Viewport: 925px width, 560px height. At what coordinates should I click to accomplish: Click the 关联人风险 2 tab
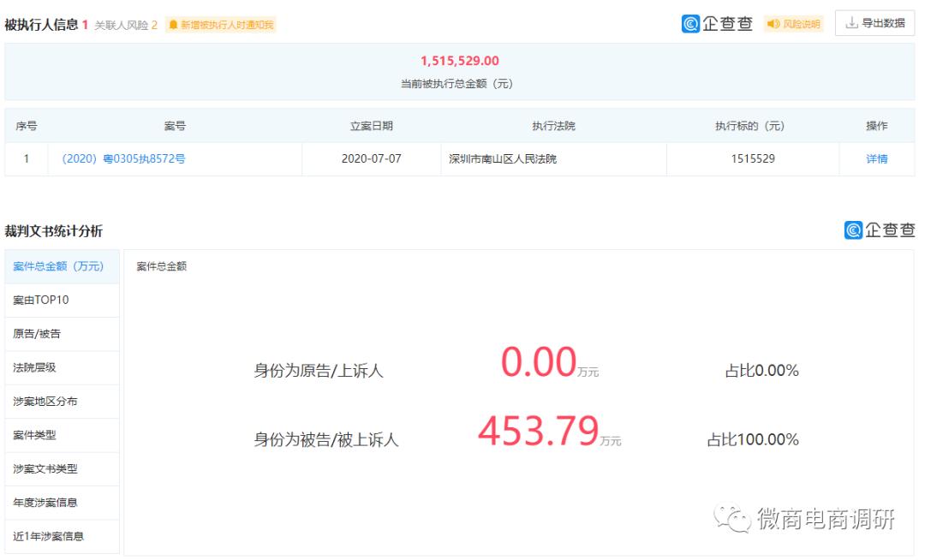click(x=125, y=25)
